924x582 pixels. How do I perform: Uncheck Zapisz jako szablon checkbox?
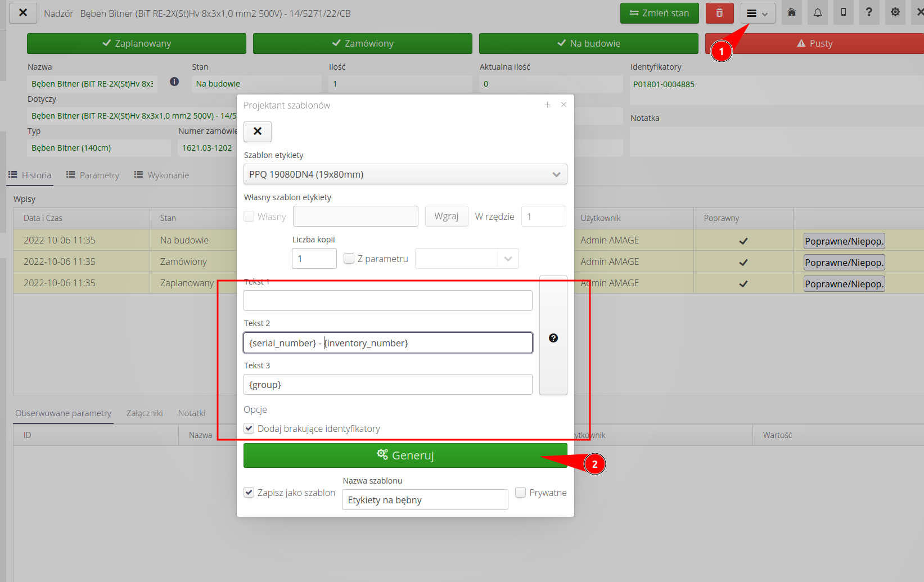249,493
